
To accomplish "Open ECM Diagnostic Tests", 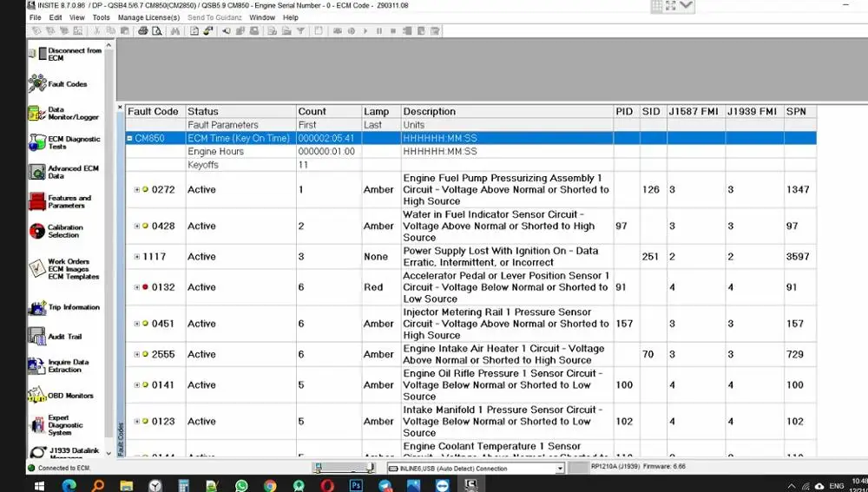I will 65,143.
